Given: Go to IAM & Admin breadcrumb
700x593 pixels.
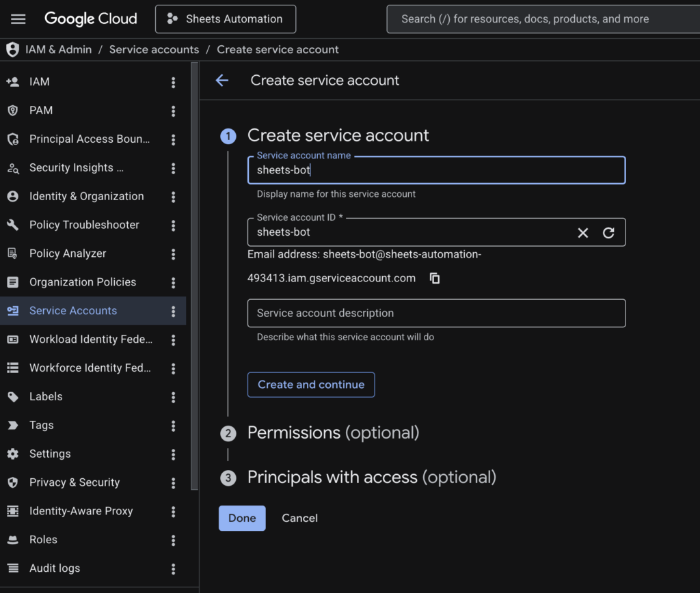Looking at the screenshot, I should [x=59, y=49].
